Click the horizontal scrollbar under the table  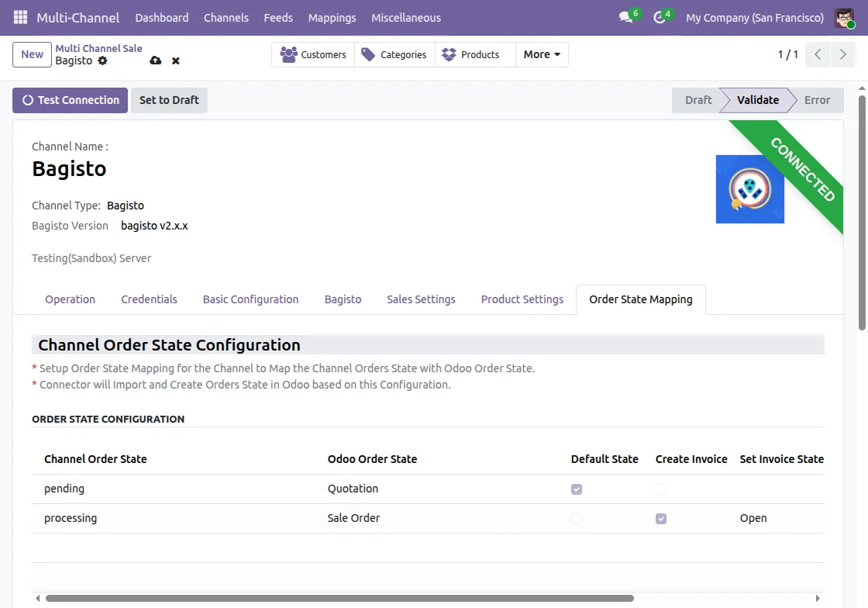(339, 598)
